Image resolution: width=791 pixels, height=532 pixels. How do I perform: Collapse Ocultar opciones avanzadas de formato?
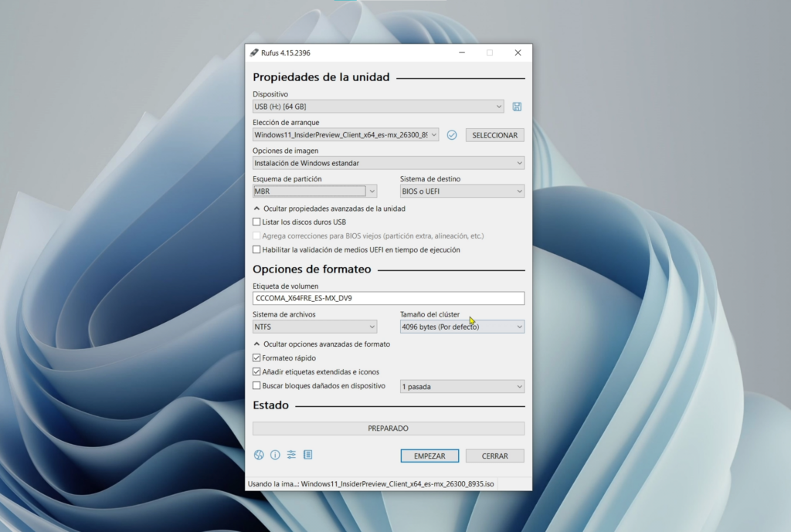322,344
